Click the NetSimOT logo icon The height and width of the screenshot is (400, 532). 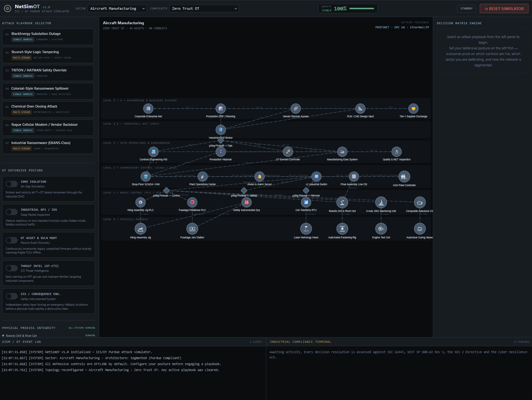(7, 9)
